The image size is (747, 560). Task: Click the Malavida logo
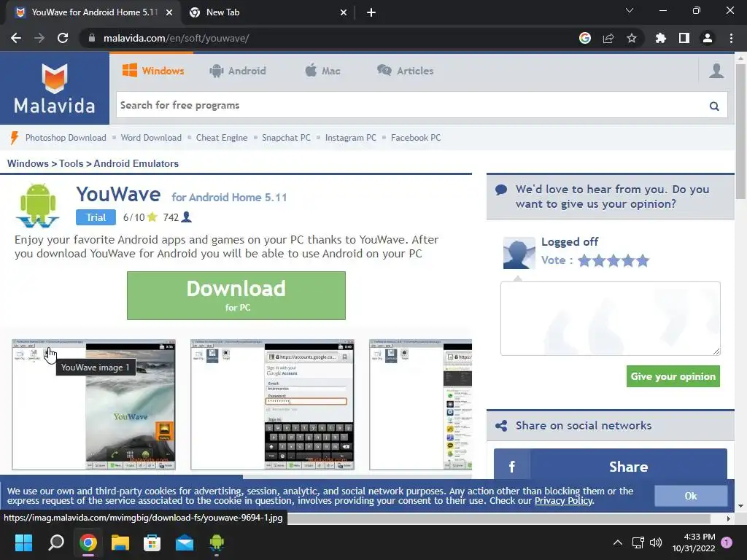54,88
